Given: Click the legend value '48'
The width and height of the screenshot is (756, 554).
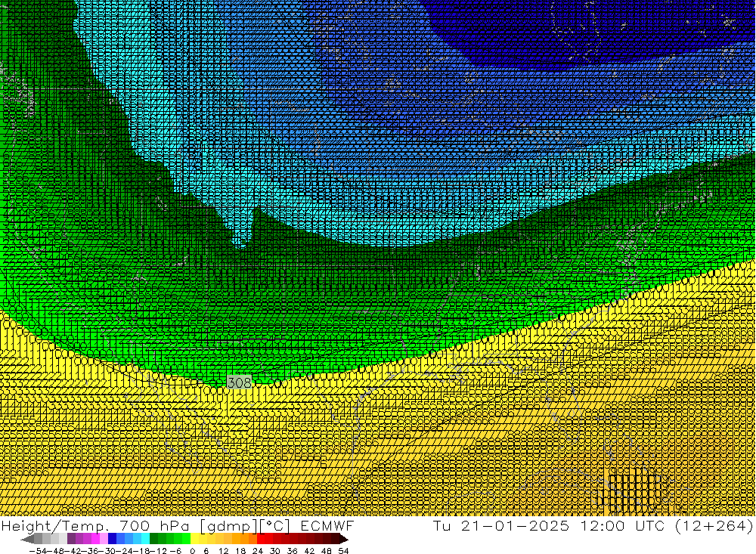Looking at the screenshot, I should coord(327,551).
